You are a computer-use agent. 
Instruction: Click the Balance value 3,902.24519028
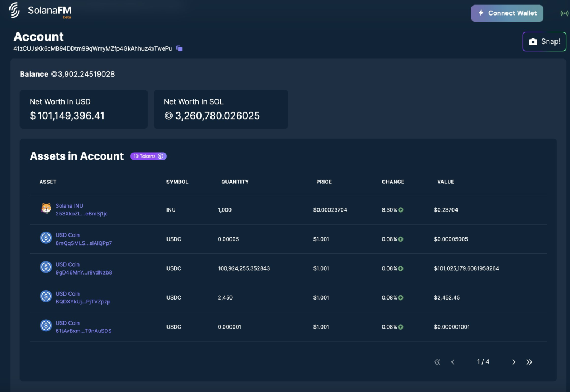83,74
